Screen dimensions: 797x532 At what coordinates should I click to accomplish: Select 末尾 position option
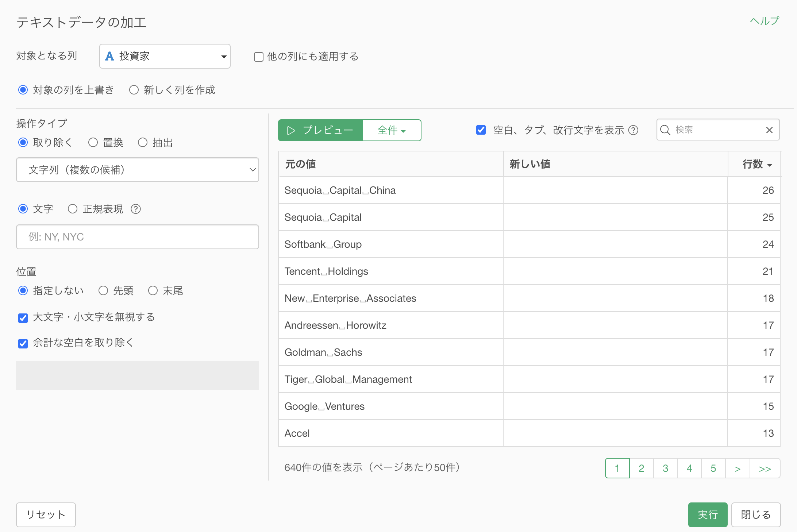(x=153, y=290)
